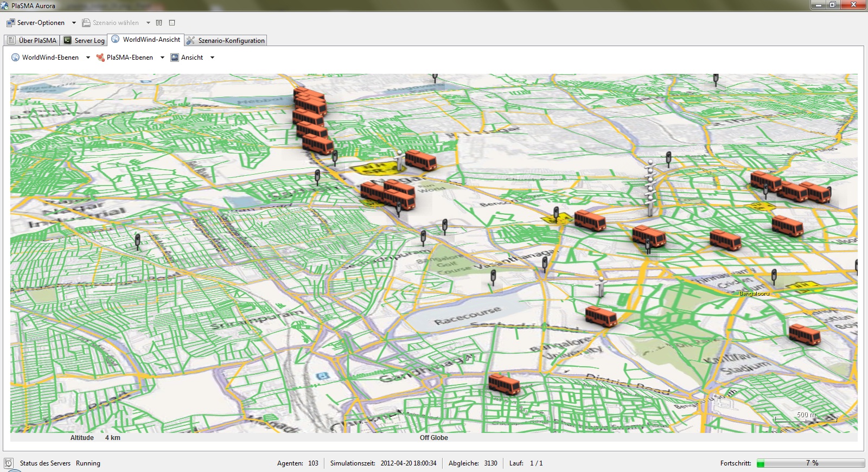The width and height of the screenshot is (868, 472).
Task: Expand the Server-Optionen dropdown arrow
Action: [x=74, y=23]
